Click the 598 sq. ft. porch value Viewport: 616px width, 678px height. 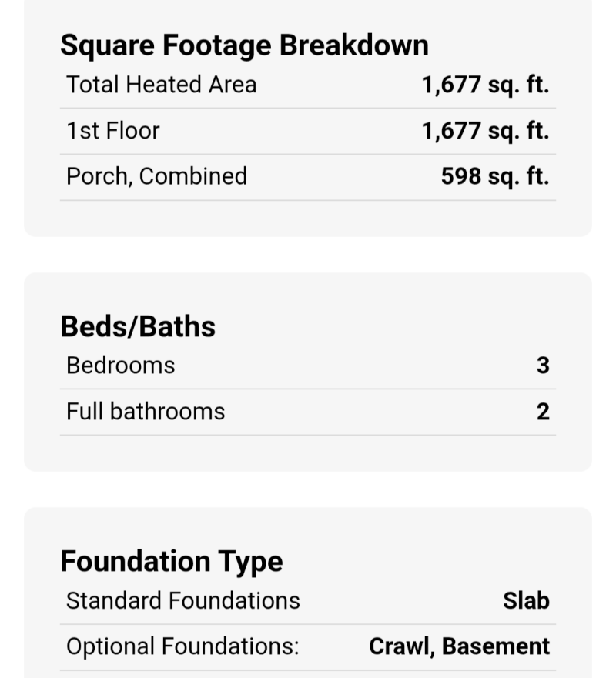(495, 176)
